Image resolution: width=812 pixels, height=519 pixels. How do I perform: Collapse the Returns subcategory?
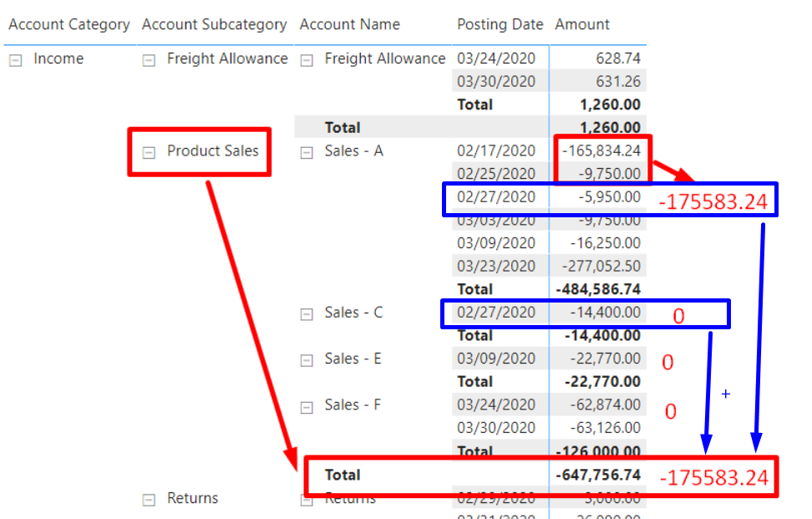click(150, 500)
